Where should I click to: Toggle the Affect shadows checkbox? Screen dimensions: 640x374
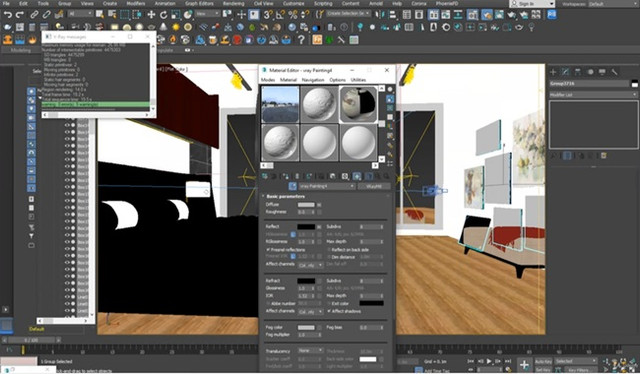(329, 311)
